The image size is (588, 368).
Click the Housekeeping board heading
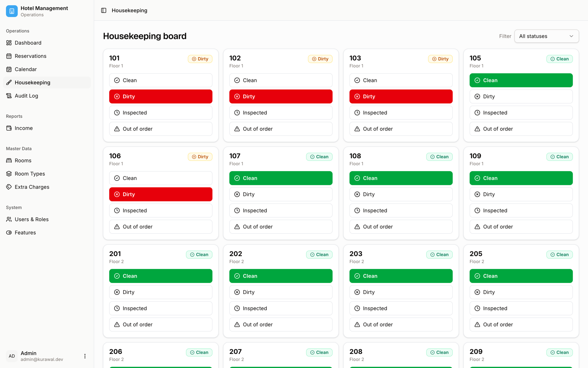(145, 36)
